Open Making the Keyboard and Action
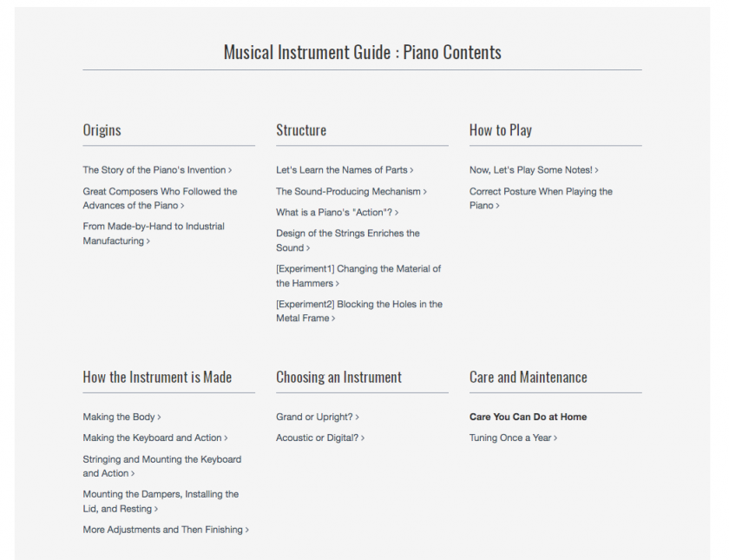 [x=155, y=438]
